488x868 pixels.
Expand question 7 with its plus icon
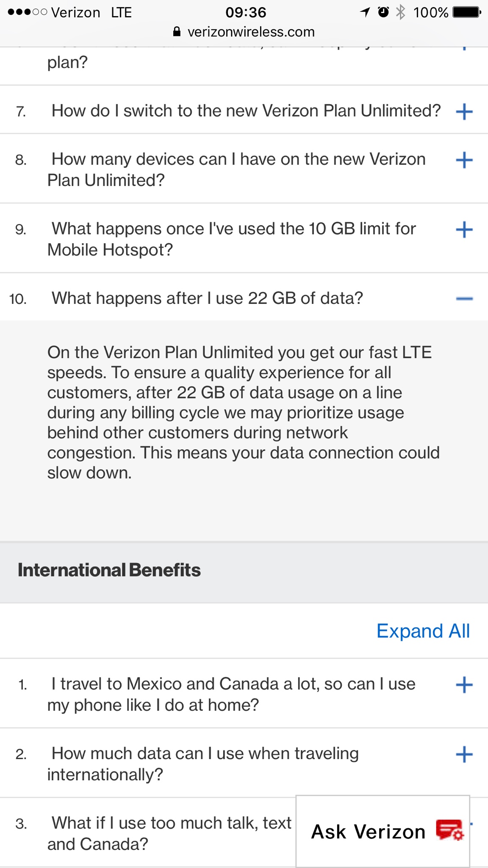464,111
